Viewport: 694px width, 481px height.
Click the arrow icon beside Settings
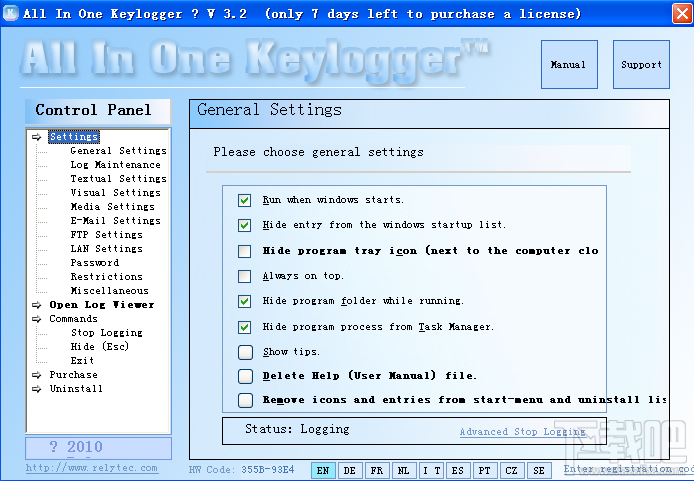pyautogui.click(x=37, y=137)
